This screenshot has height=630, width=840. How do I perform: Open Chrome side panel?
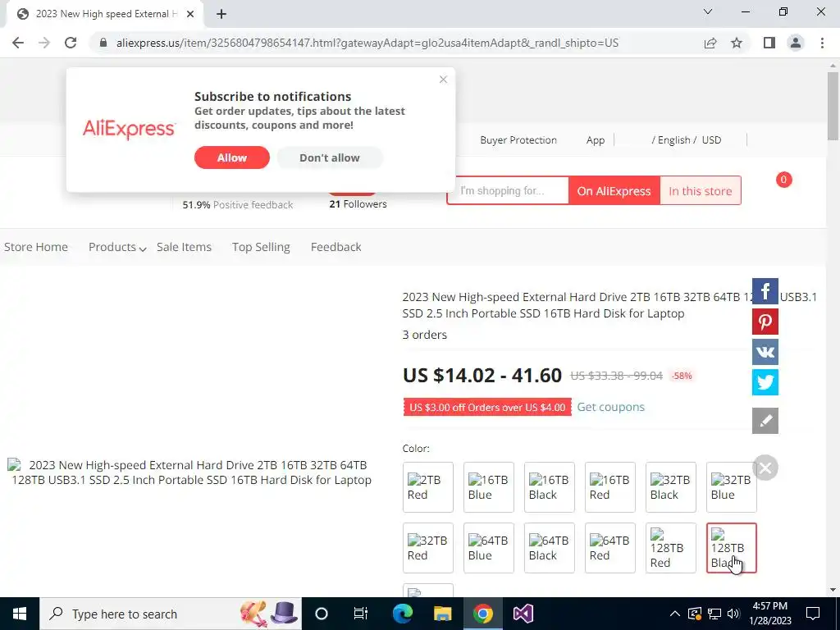(769, 43)
